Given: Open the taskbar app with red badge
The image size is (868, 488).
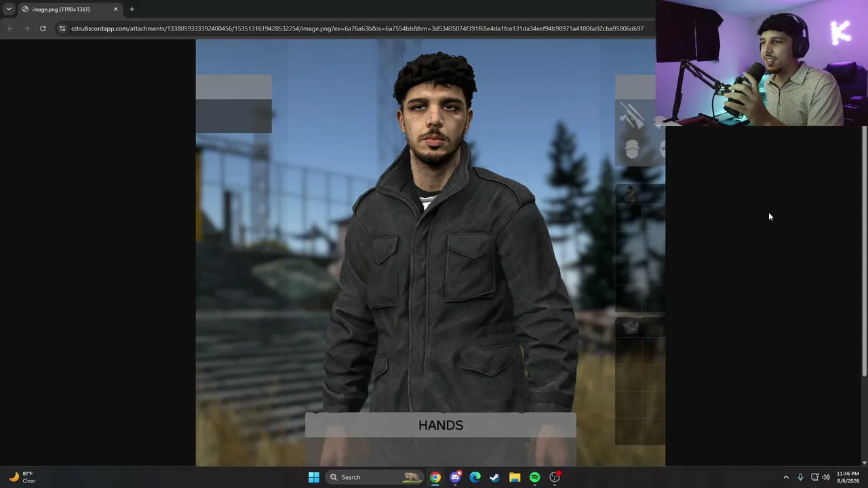Looking at the screenshot, I should (x=555, y=477).
